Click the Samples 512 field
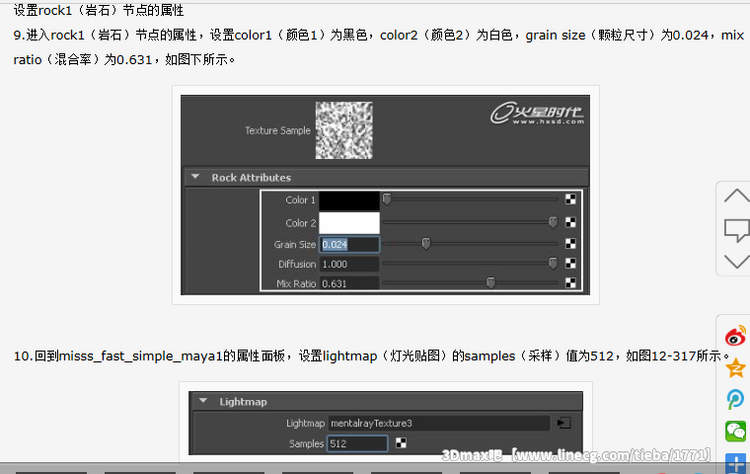750x474 pixels. coord(357,443)
